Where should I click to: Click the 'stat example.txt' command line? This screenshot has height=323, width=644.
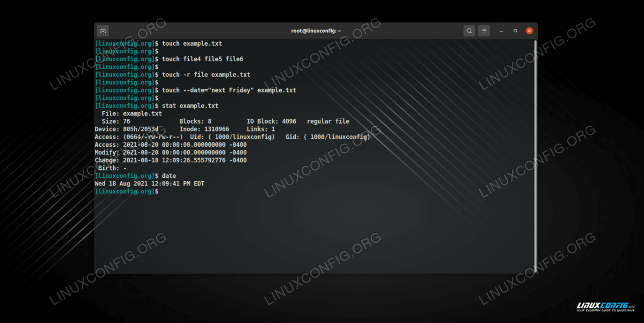point(190,106)
